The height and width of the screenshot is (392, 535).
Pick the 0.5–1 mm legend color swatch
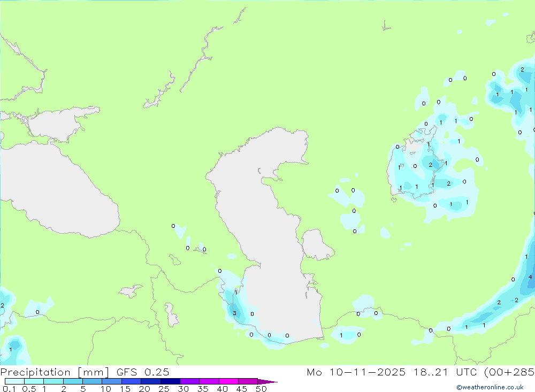point(34,381)
